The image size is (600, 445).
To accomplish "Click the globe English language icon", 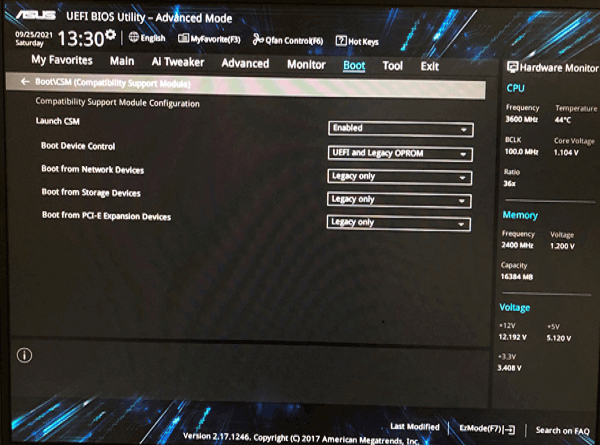I will tap(134, 38).
